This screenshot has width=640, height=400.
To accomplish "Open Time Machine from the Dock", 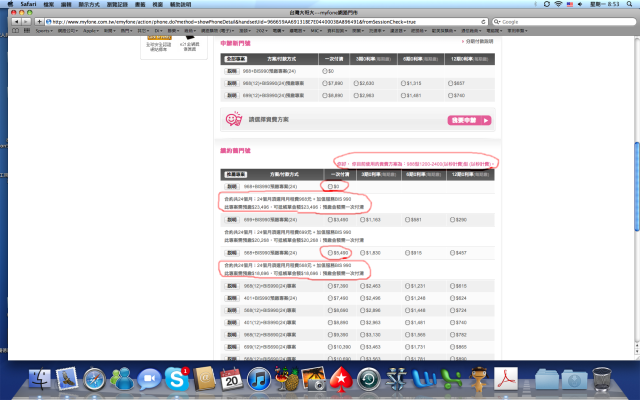I will pos(369,379).
